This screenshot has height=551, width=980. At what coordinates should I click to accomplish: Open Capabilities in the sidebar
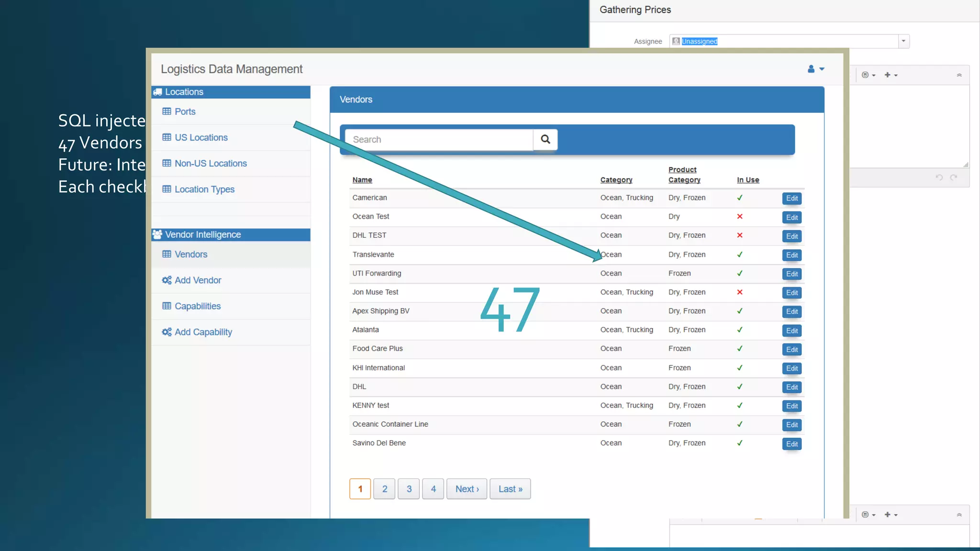198,306
